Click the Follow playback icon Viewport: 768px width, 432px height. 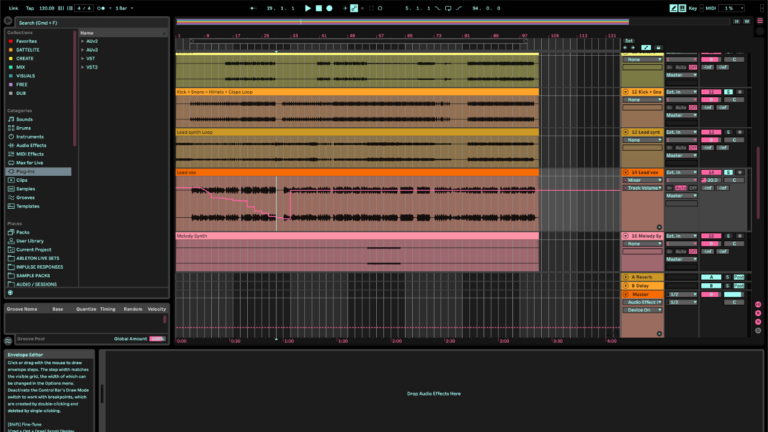tap(253, 8)
